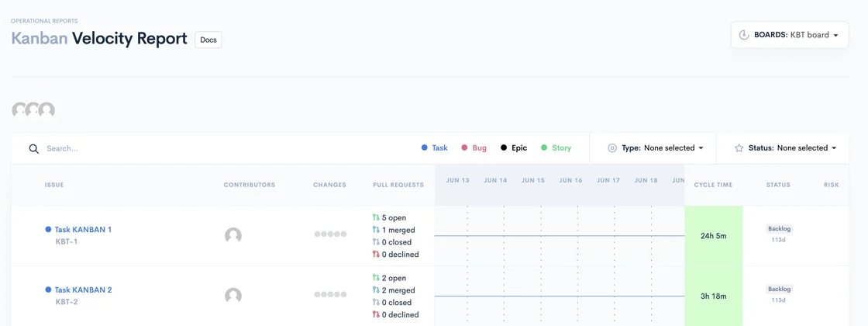Screen dimensions: 868x326
Task: Click the Type filter circle icon
Action: (612, 148)
